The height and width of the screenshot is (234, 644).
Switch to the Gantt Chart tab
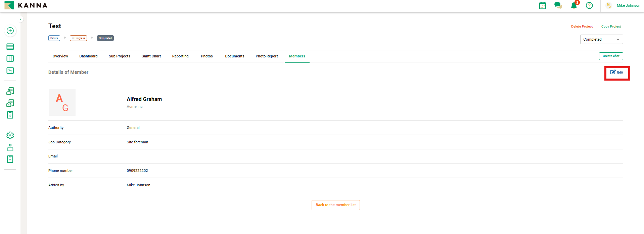coord(151,56)
